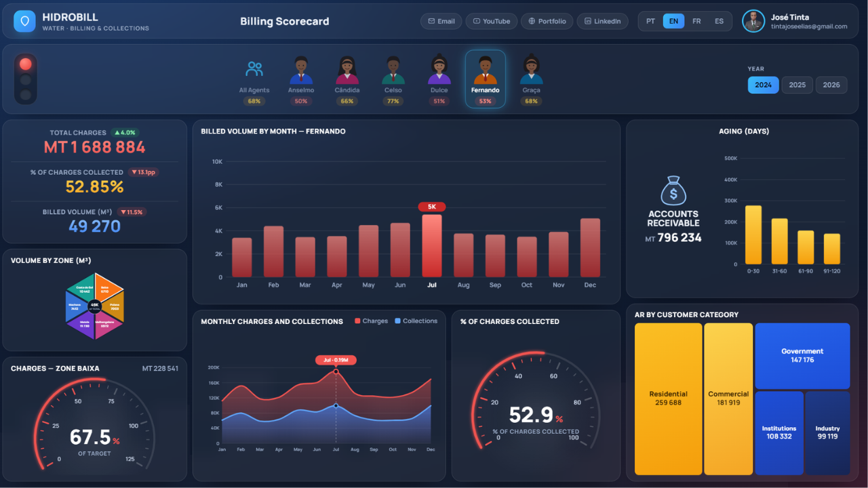This screenshot has width=868, height=488.
Task: Select agent Fernando's avatar
Action: coord(486,70)
